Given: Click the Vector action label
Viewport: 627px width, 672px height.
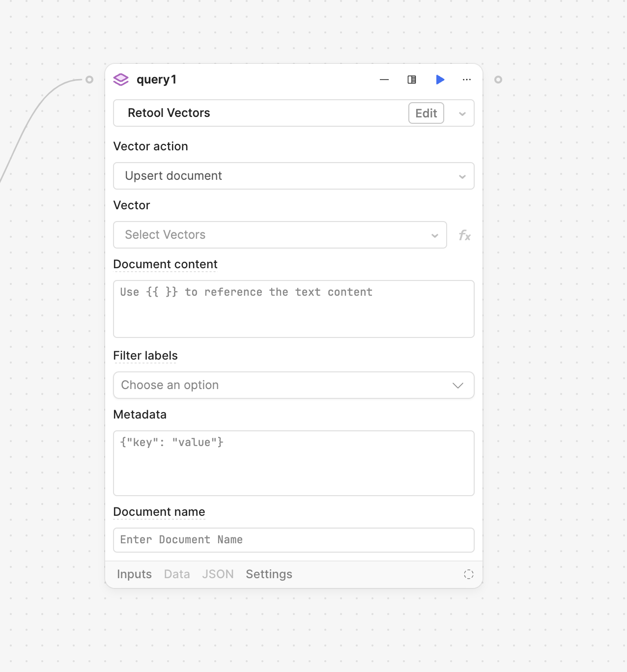Looking at the screenshot, I should tap(150, 146).
